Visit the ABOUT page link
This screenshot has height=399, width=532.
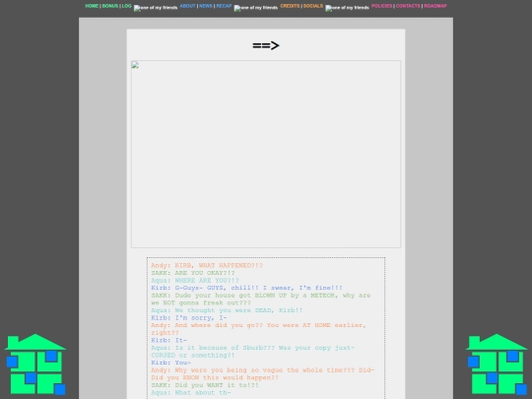click(187, 6)
